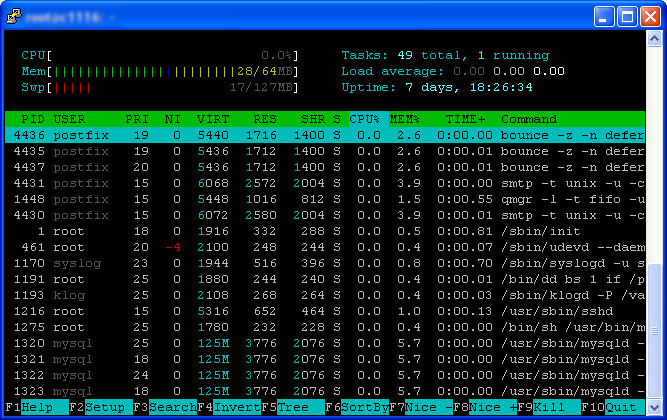
Task: Click F8 Nice plus to raise niceness
Action: 485,407
